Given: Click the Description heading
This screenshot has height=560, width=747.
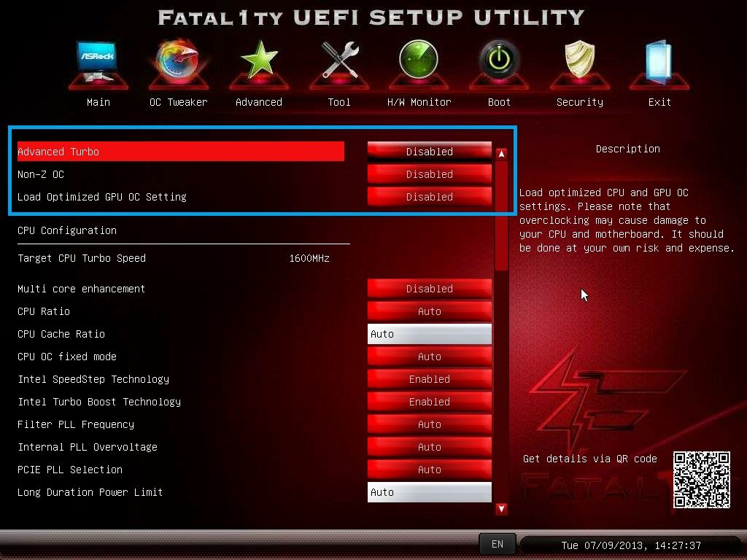Looking at the screenshot, I should 627,149.
